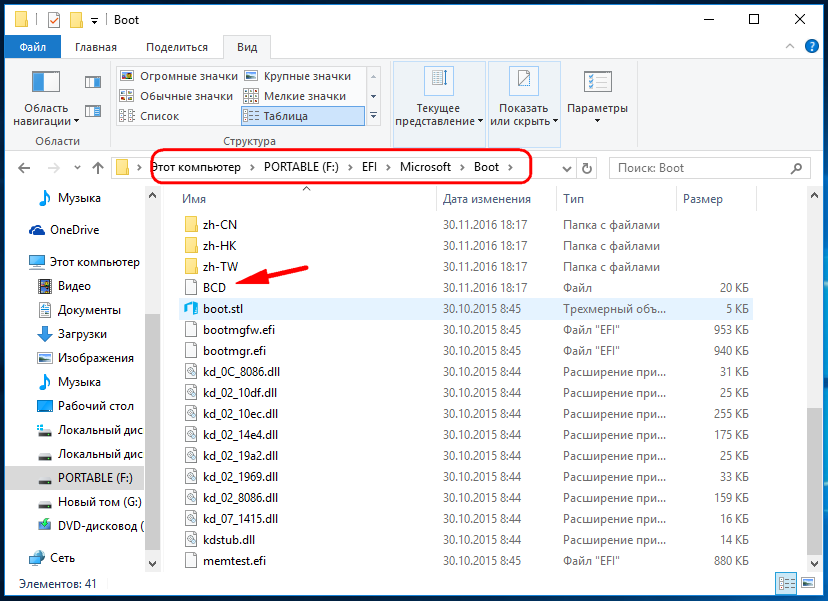
Task: Expand the layout gallery more arrow
Action: [373, 116]
